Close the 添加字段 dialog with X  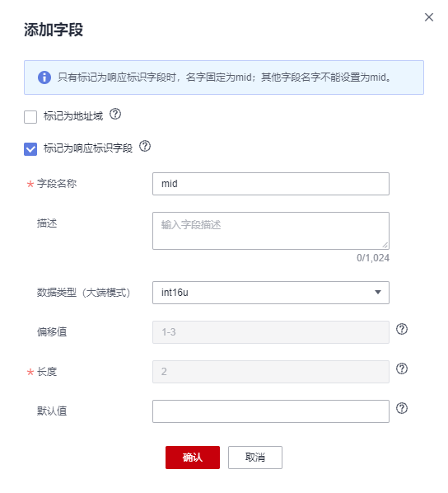click(429, 17)
